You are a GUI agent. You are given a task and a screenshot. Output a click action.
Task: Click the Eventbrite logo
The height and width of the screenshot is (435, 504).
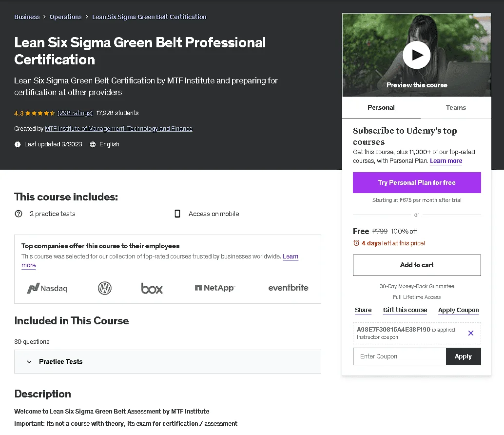(x=288, y=288)
